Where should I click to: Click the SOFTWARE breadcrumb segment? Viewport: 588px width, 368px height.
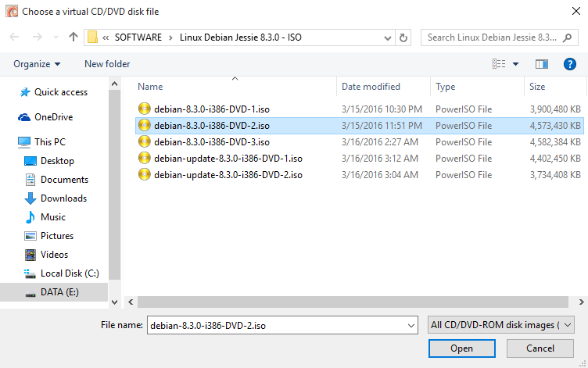coord(138,38)
